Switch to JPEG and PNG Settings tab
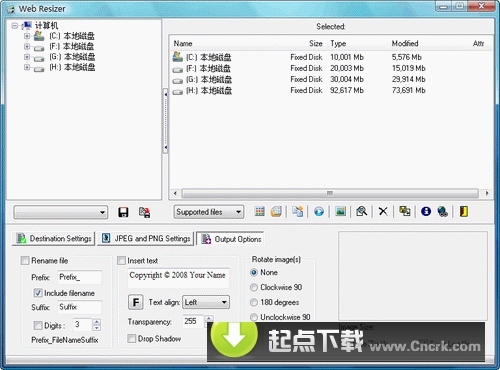 [x=145, y=238]
